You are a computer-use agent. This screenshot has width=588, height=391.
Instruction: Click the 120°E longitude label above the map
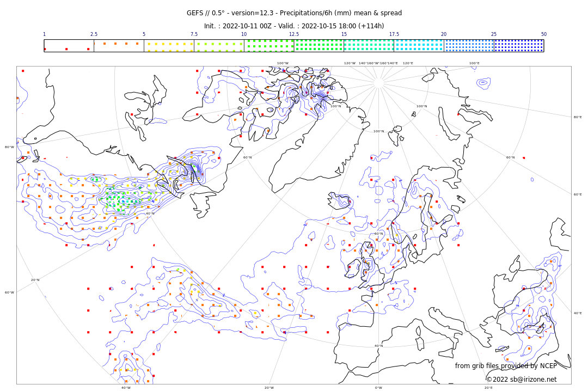(x=408, y=63)
